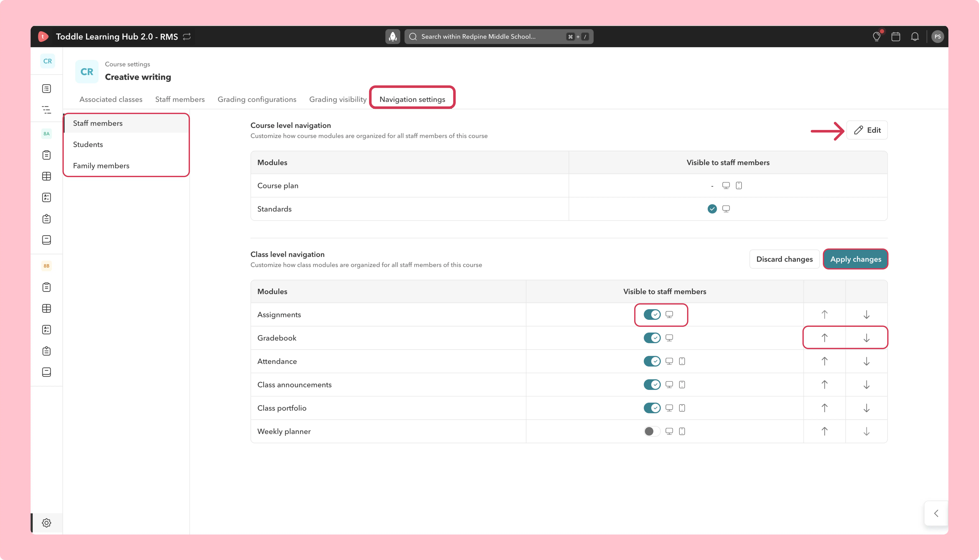Screen dimensions: 979x560
Task: Click the up arrow in the Assignments row
Action: (824, 315)
